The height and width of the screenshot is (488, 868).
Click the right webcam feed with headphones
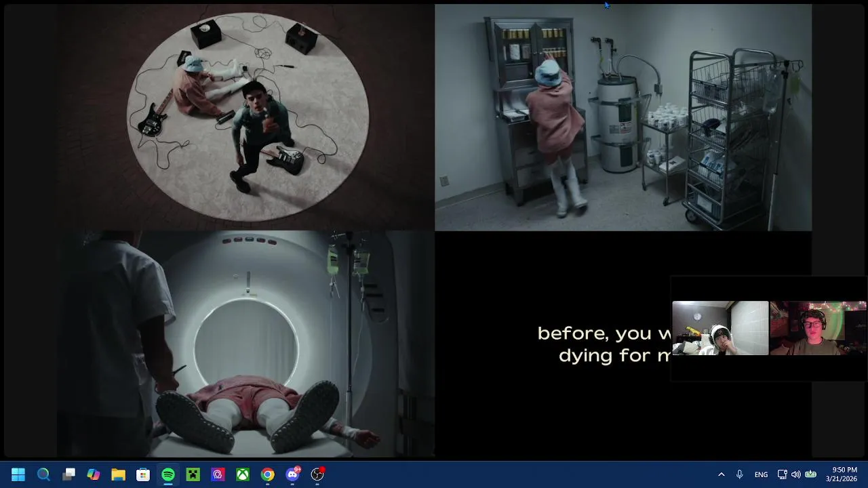point(818,328)
